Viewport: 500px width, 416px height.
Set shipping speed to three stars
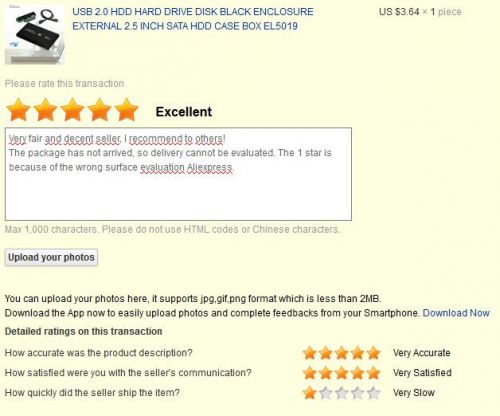[342, 393]
